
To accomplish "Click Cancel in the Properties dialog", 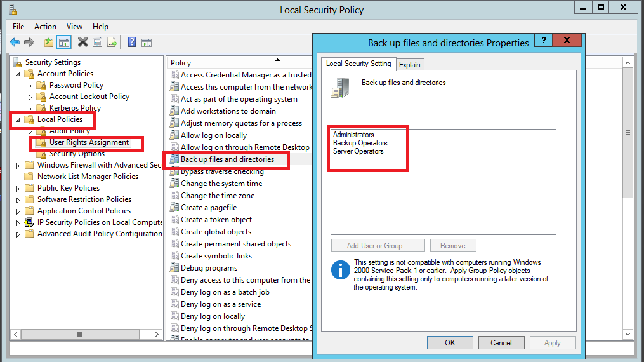I will point(501,343).
